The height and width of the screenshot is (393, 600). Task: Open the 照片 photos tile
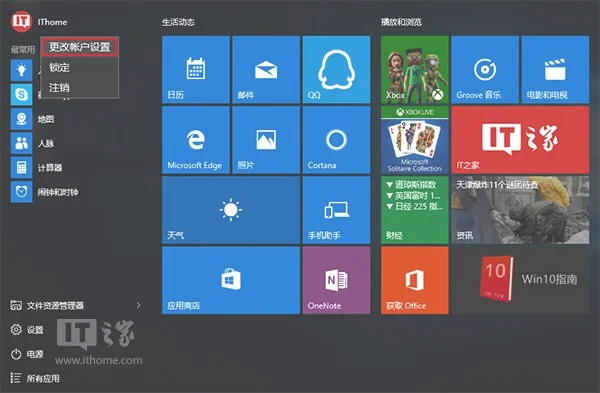[266, 140]
